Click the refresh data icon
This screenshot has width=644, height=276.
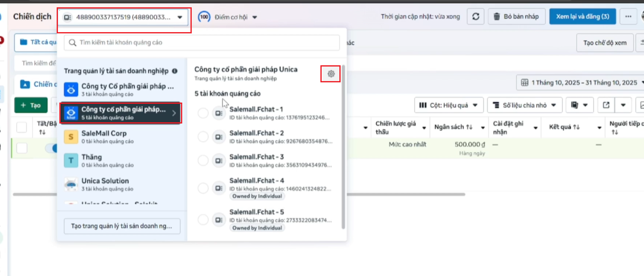(475, 17)
